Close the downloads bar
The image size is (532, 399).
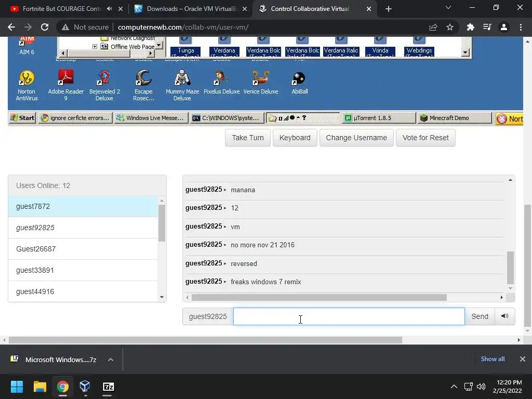[x=523, y=359]
